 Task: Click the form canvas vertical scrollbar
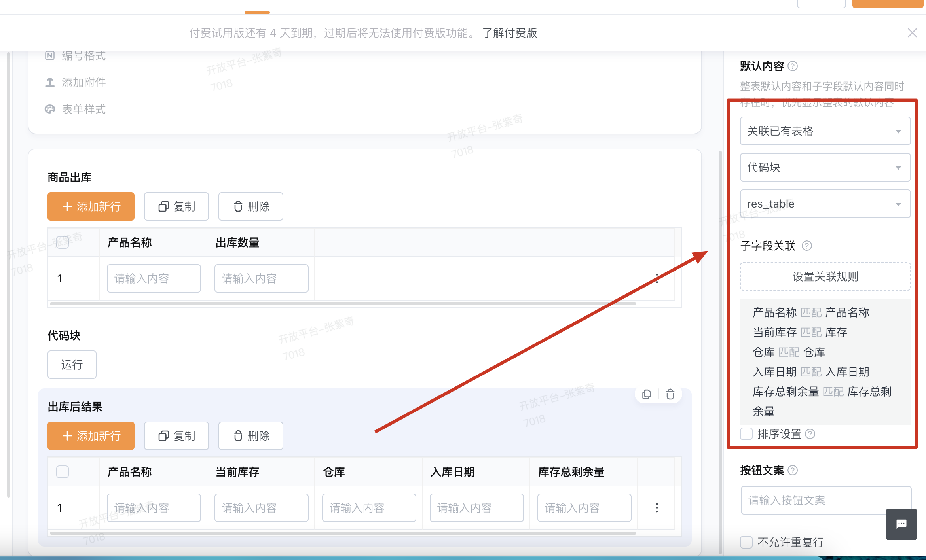pos(720,352)
